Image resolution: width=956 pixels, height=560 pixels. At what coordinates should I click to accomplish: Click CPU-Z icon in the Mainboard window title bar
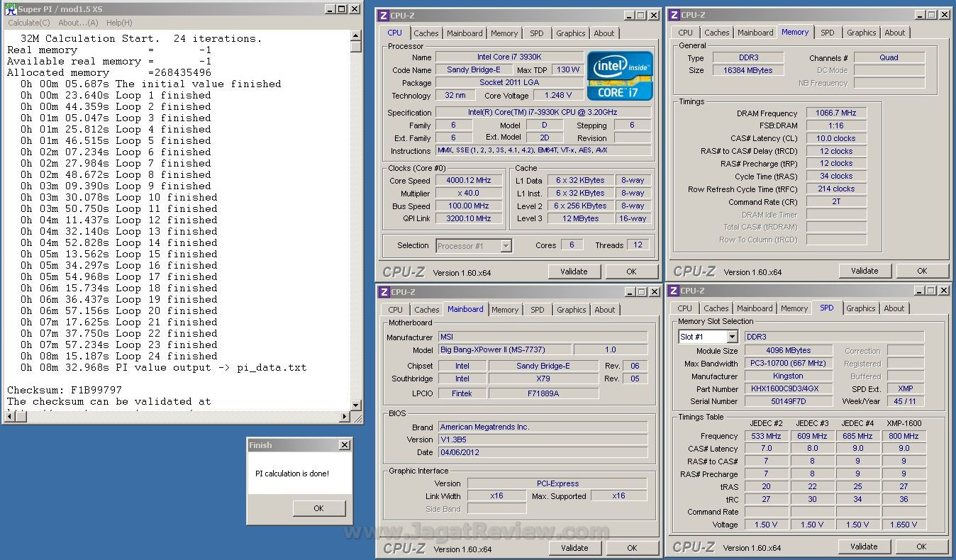tap(383, 292)
